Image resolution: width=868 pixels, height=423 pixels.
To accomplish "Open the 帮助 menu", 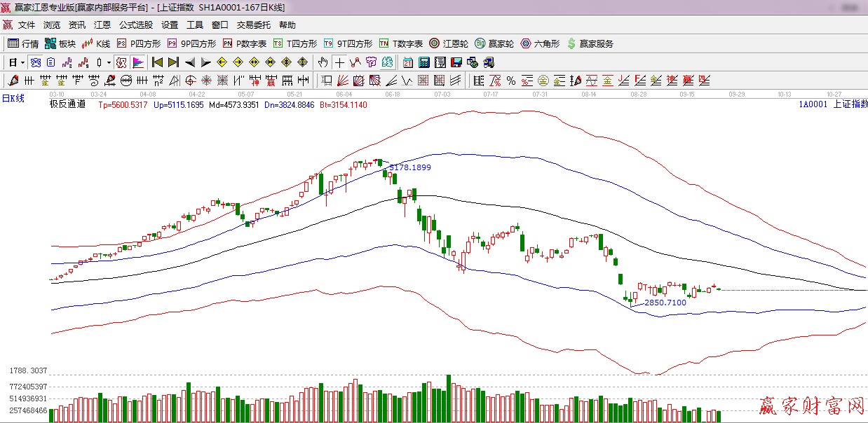I will coord(287,25).
